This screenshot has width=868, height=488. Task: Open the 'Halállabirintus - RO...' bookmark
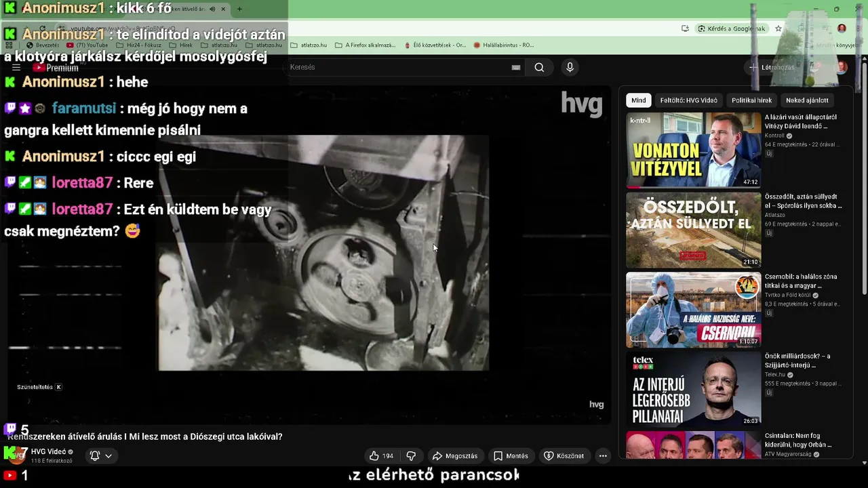[504, 45]
